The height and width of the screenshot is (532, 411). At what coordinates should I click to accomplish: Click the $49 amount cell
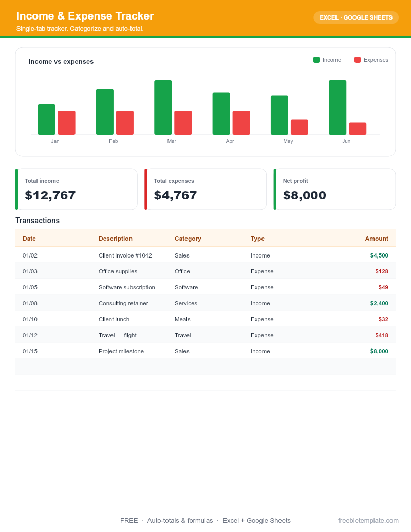click(x=383, y=287)
